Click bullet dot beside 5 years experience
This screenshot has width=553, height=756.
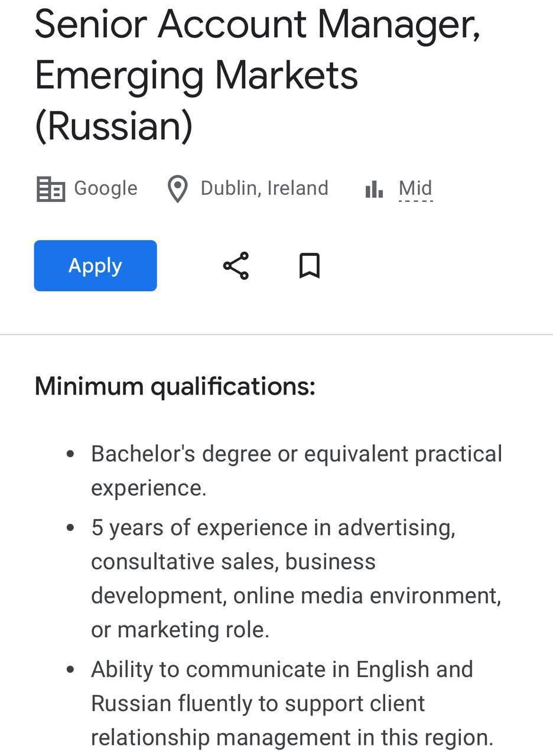(x=71, y=527)
